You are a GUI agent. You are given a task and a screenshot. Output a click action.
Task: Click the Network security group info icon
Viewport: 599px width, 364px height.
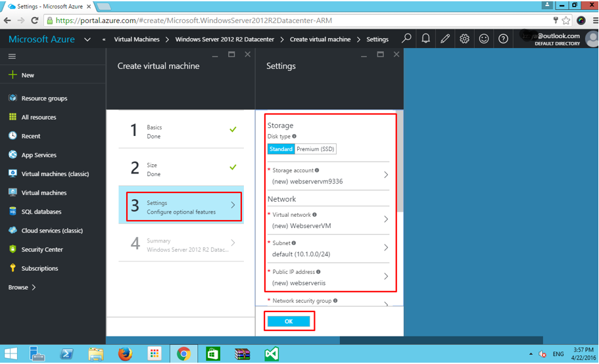coord(335,301)
